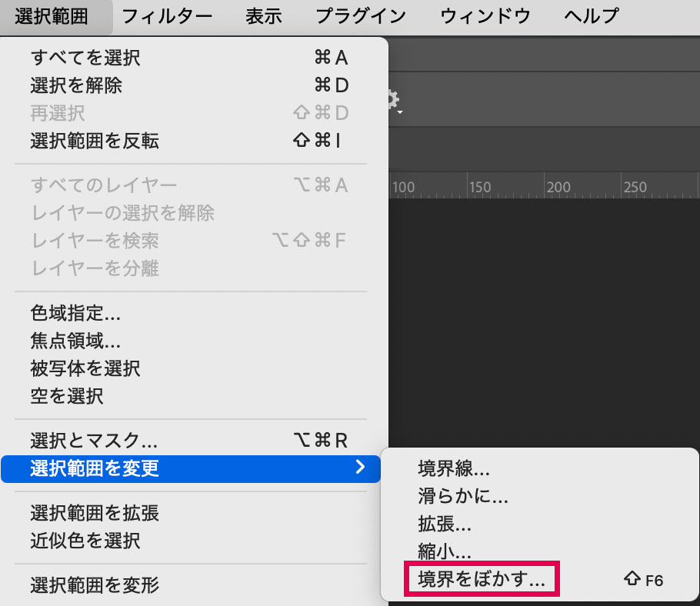Choose 選択範囲を変形 menu item
This screenshot has height=606, width=700.
[191, 585]
